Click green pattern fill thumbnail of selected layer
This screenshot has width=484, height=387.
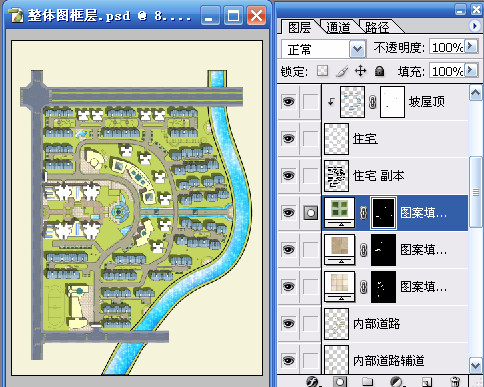tap(340, 212)
